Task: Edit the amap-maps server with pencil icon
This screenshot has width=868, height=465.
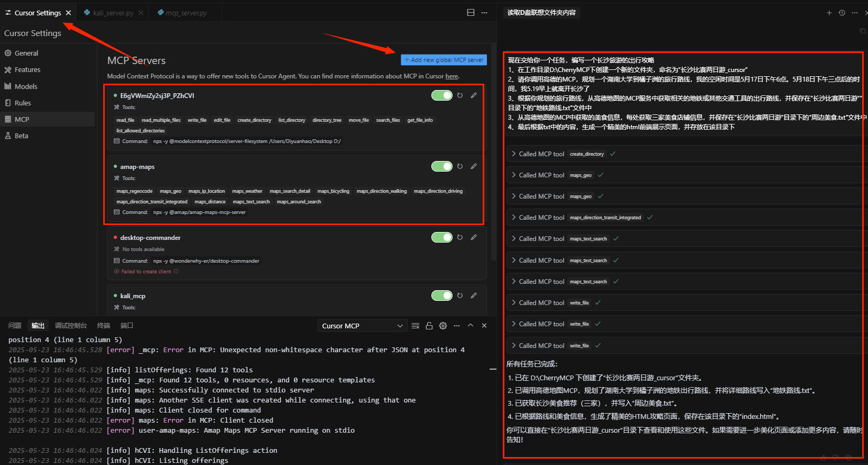Action: pyautogui.click(x=474, y=166)
